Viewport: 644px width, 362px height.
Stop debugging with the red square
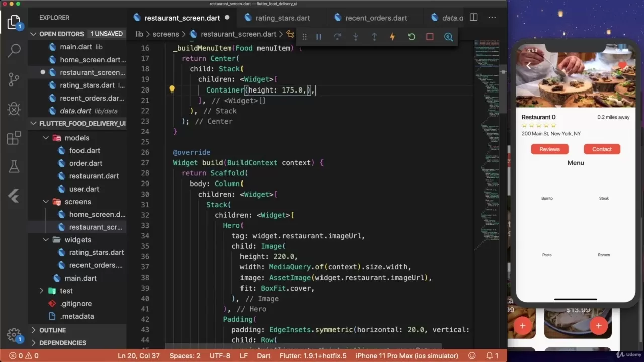point(430,37)
